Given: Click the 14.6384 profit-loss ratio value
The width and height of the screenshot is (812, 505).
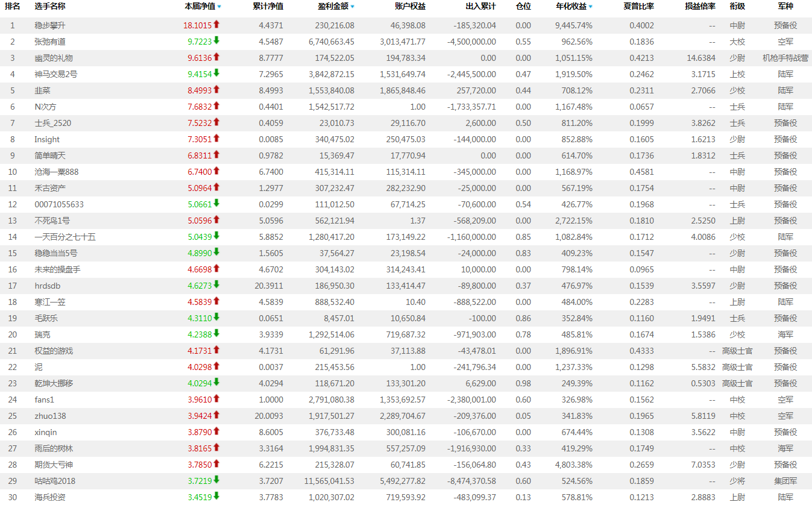Looking at the screenshot, I should 701,58.
